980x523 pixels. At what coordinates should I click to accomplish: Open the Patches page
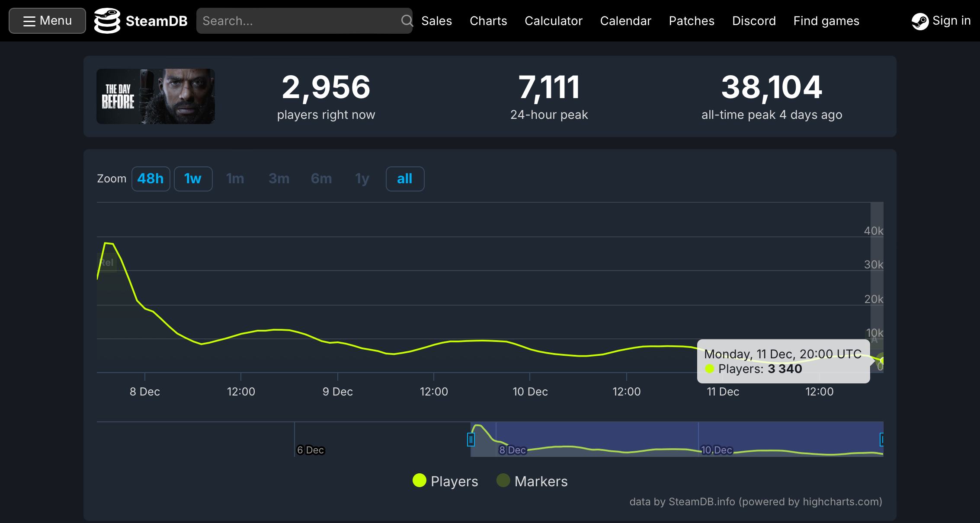[692, 21]
